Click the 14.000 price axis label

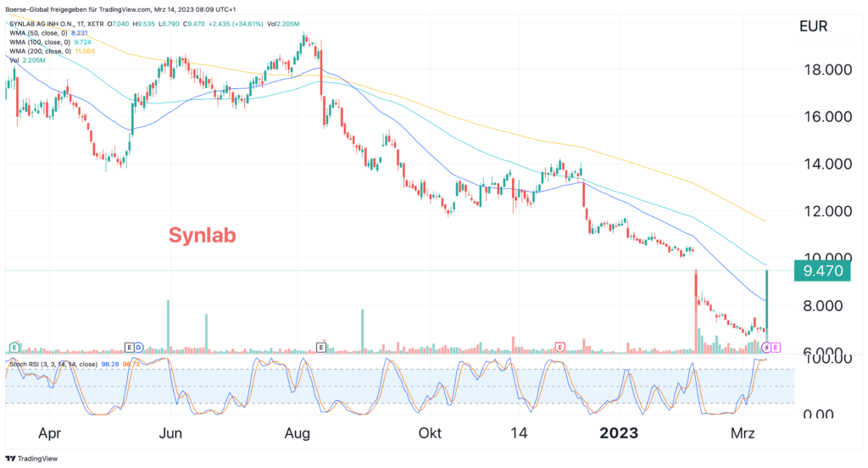coord(827,164)
